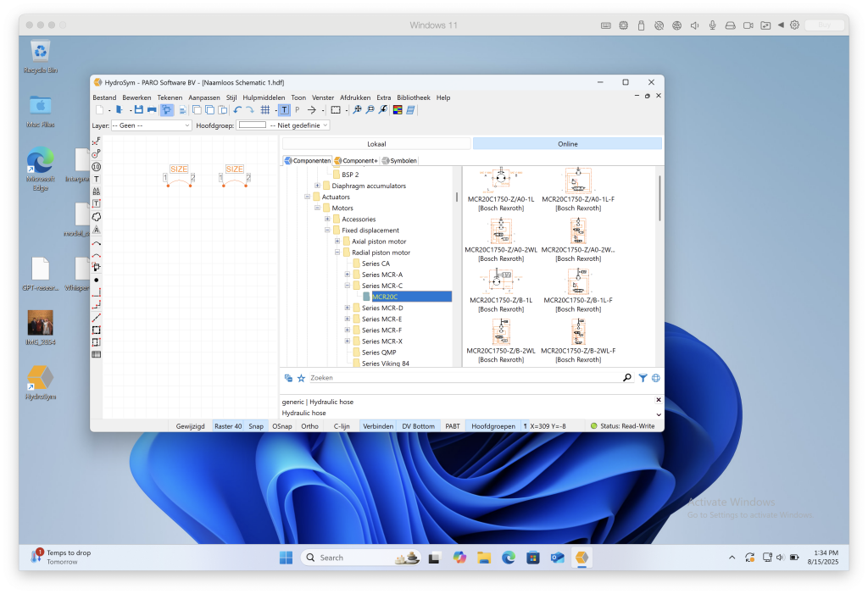Image resolution: width=868 pixels, height=594 pixels.
Task: Click the Paste clipboard icon
Action: coord(223,110)
